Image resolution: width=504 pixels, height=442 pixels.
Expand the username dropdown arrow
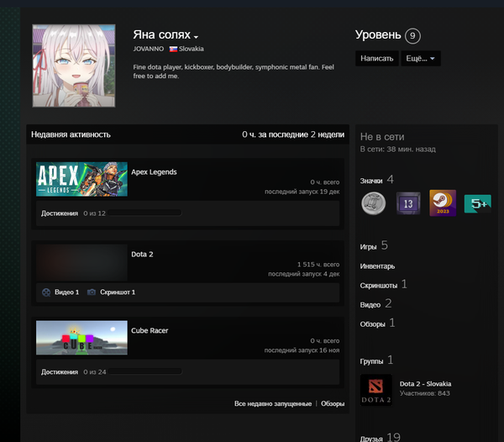tap(196, 38)
